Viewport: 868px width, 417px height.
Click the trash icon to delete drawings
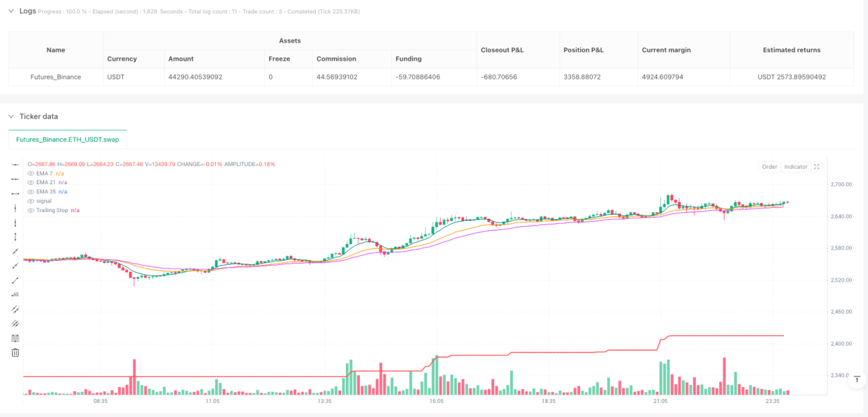(15, 352)
